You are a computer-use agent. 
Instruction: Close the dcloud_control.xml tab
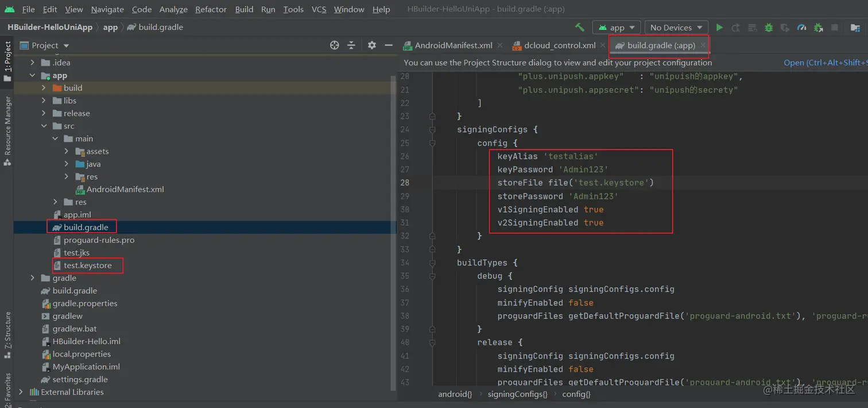point(603,45)
